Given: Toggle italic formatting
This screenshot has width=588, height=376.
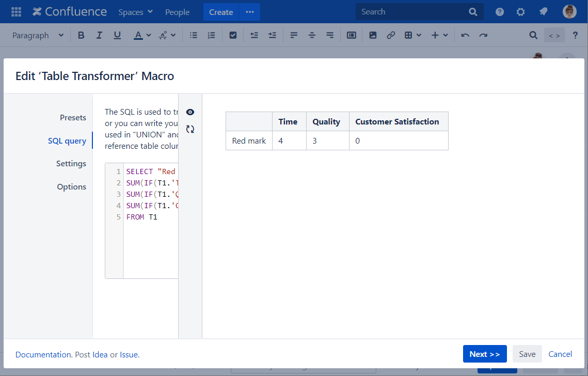Looking at the screenshot, I should click(99, 35).
